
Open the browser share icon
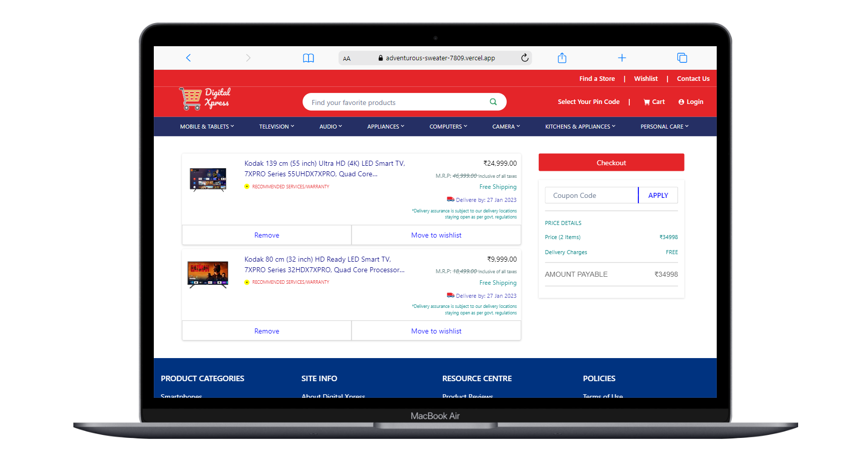coord(562,58)
